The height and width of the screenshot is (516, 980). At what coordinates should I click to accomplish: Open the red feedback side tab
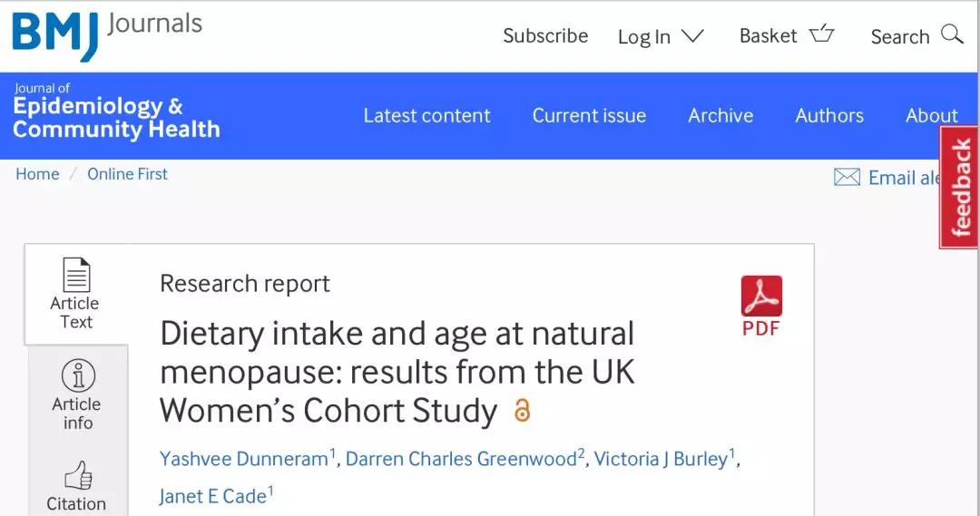pos(959,187)
